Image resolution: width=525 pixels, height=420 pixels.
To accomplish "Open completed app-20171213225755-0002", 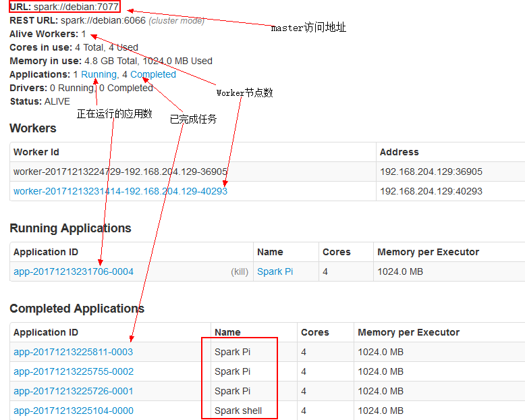I will click(74, 371).
